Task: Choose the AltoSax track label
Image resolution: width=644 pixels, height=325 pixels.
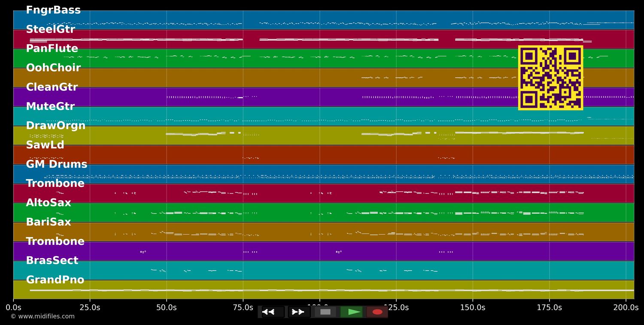Action: coord(49,203)
